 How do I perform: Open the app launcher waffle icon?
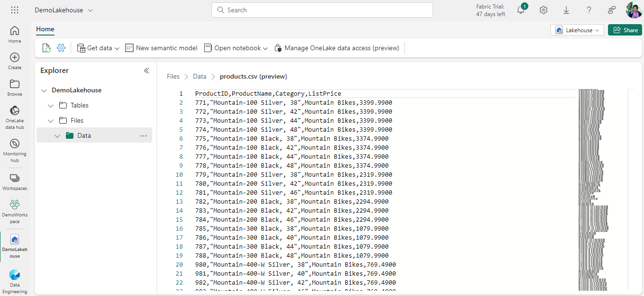coord(15,10)
